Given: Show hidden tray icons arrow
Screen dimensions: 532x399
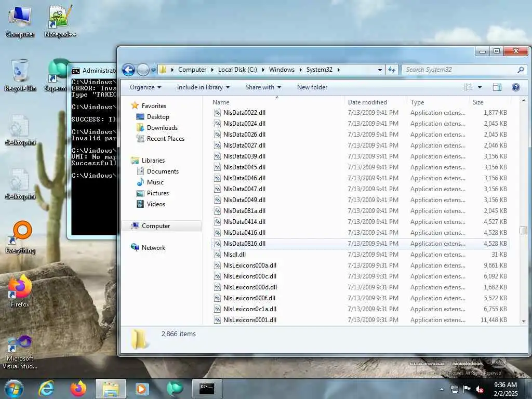Looking at the screenshot, I should click(x=442, y=389).
